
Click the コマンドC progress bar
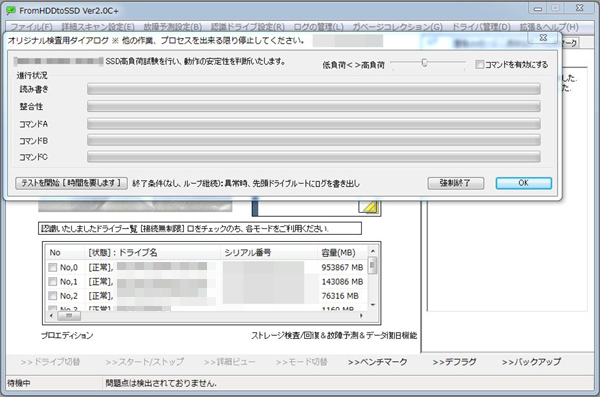[314, 157]
